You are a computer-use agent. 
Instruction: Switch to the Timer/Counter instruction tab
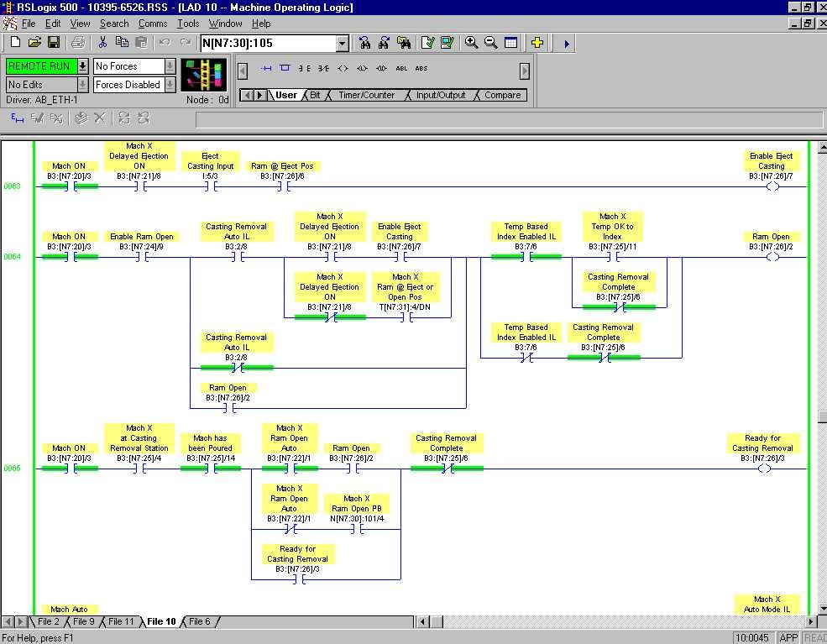pos(367,95)
